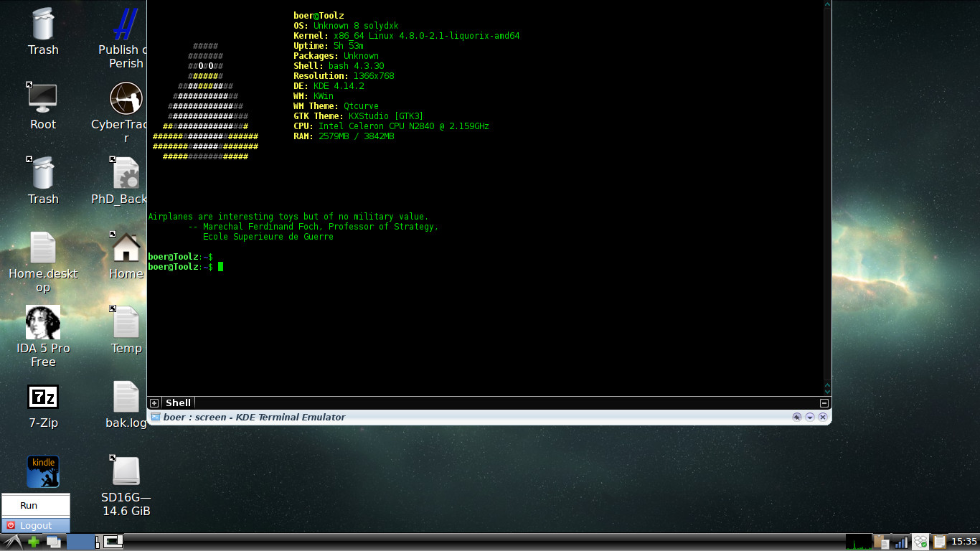Viewport: 980px width, 551px height.
Task: Open the Publish or Perish desktop icon
Action: pyautogui.click(x=126, y=25)
